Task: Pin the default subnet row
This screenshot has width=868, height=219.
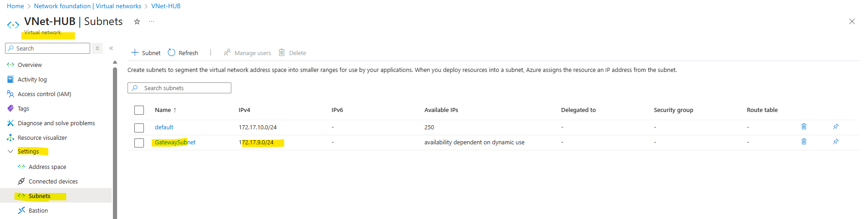Action: tap(836, 127)
